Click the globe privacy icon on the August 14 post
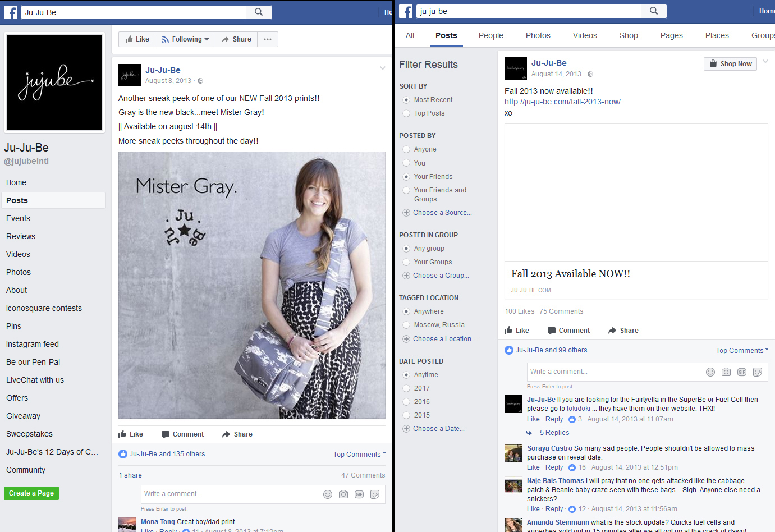The height and width of the screenshot is (532, 775). click(590, 74)
